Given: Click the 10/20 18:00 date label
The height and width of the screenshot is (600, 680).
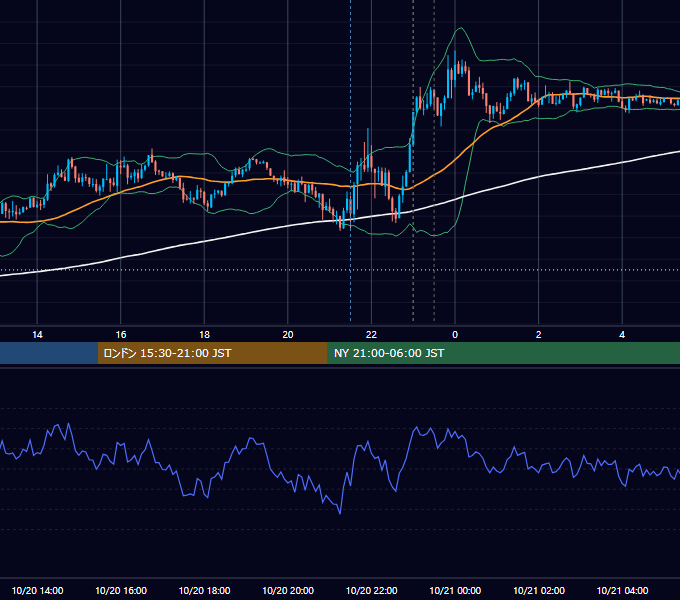Looking at the screenshot, I should (x=204, y=590).
